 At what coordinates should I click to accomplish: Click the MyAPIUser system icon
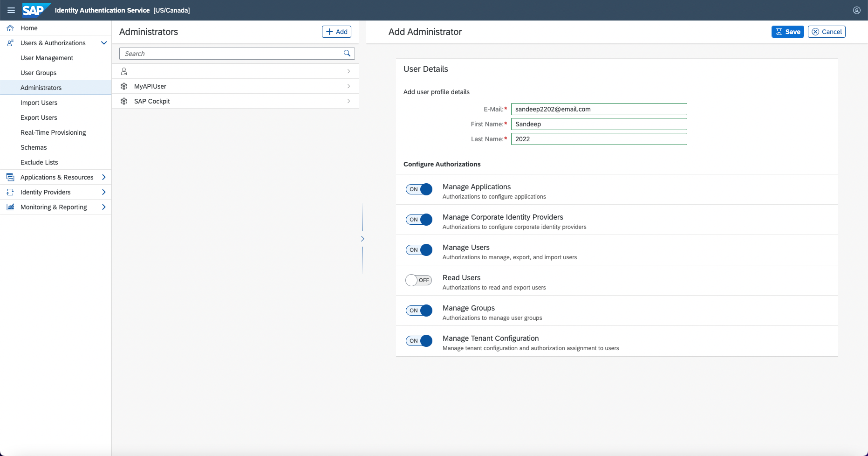point(124,86)
